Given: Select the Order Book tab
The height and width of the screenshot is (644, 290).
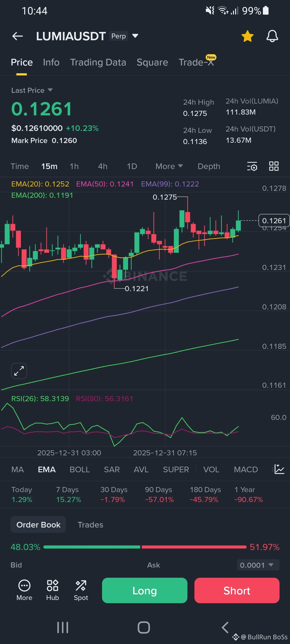Looking at the screenshot, I should coord(38,525).
